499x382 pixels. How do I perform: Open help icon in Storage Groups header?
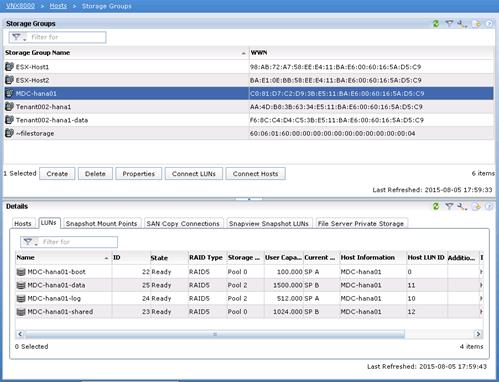point(489,24)
